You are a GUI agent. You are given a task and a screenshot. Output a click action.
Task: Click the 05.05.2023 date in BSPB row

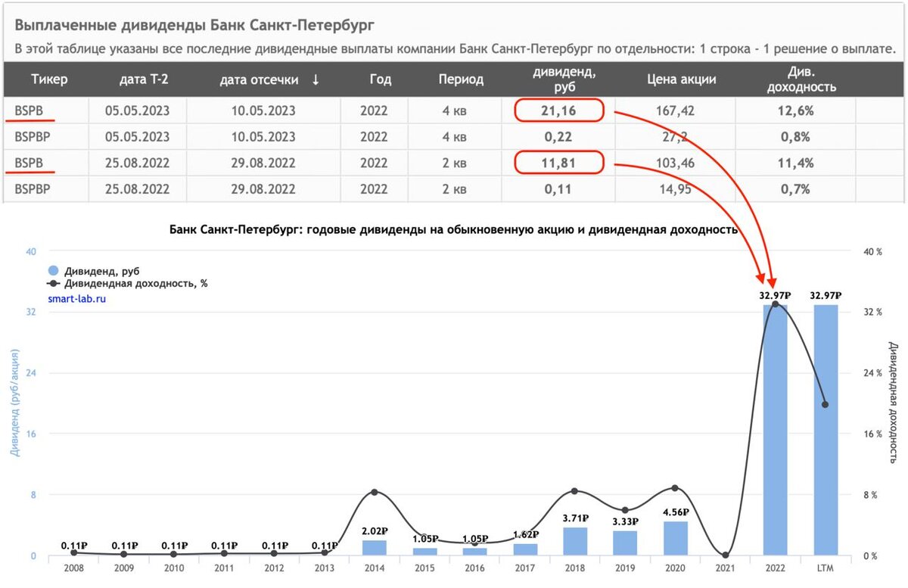tap(137, 111)
